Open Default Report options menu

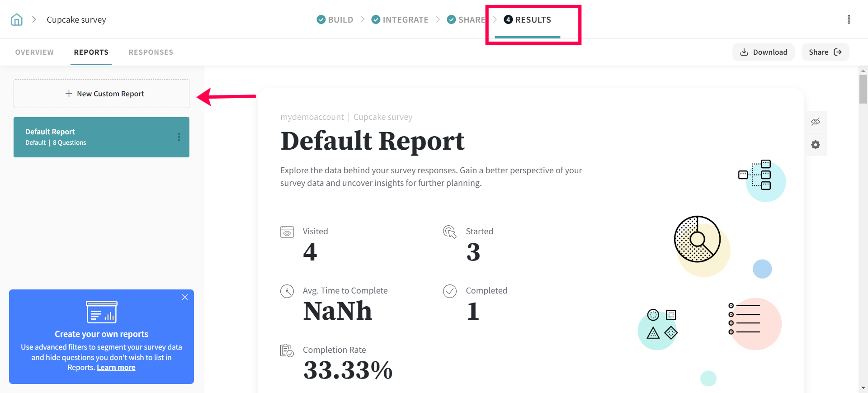(x=179, y=137)
